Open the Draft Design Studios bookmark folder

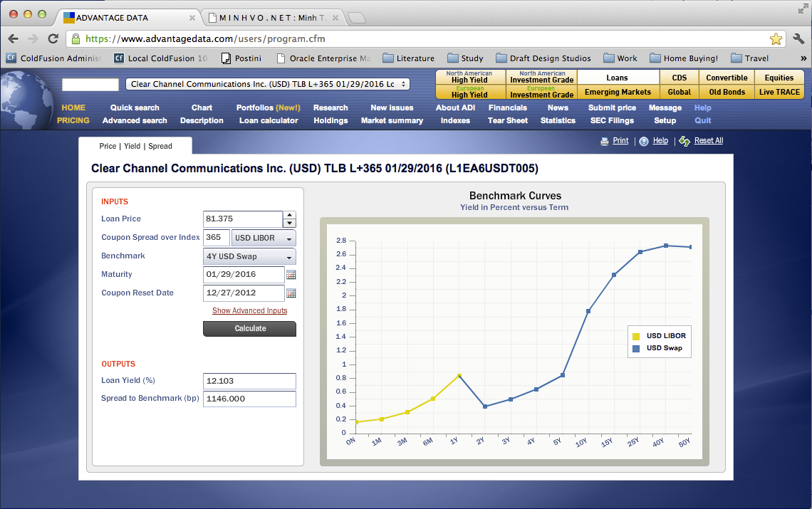tap(543, 58)
